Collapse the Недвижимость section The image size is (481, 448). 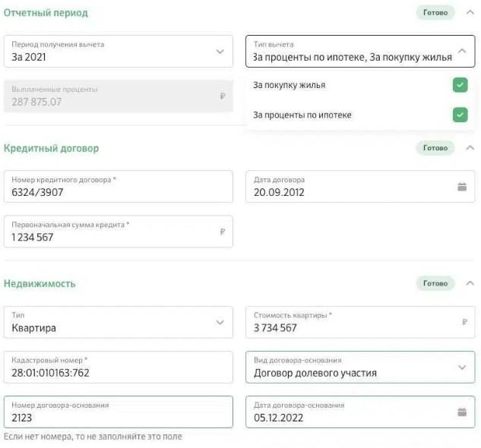coord(470,283)
